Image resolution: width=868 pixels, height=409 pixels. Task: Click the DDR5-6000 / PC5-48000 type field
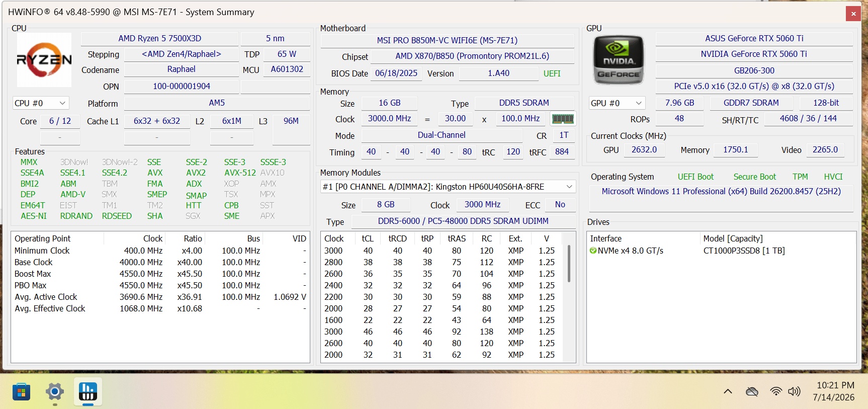(x=463, y=221)
